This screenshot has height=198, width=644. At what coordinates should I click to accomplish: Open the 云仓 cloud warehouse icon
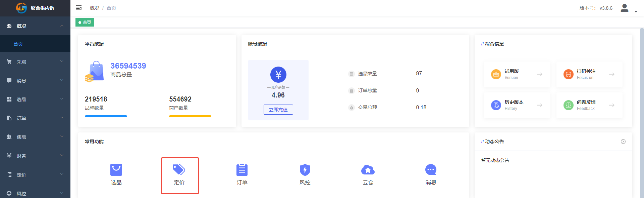coord(368,170)
